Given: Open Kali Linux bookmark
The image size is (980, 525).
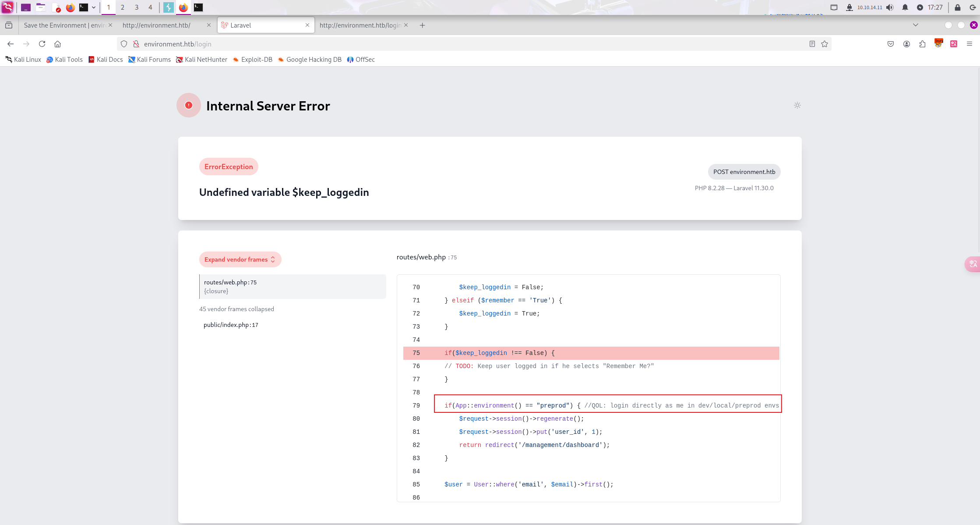Looking at the screenshot, I should point(23,60).
